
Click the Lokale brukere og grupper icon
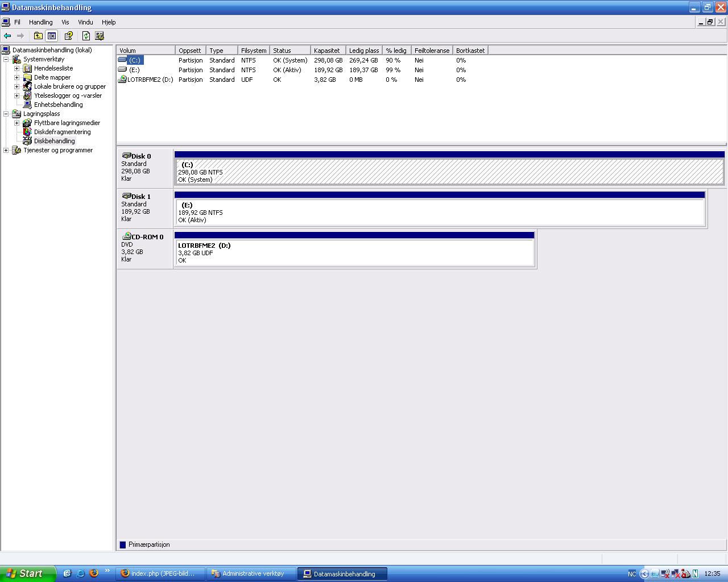pos(27,86)
